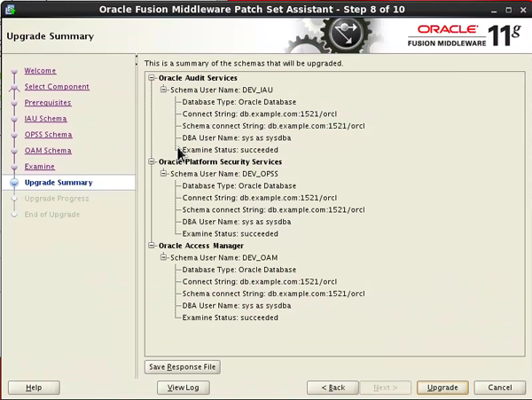Image resolution: width=532 pixels, height=400 pixels.
Task: Select 'Oracle Audit Services' tree label
Action: [198, 78]
